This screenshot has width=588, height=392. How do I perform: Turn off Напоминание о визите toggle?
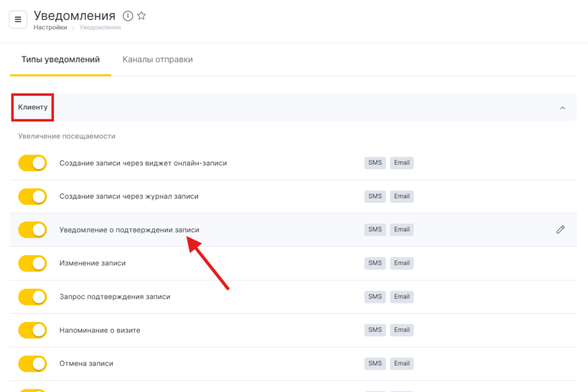tap(32, 330)
